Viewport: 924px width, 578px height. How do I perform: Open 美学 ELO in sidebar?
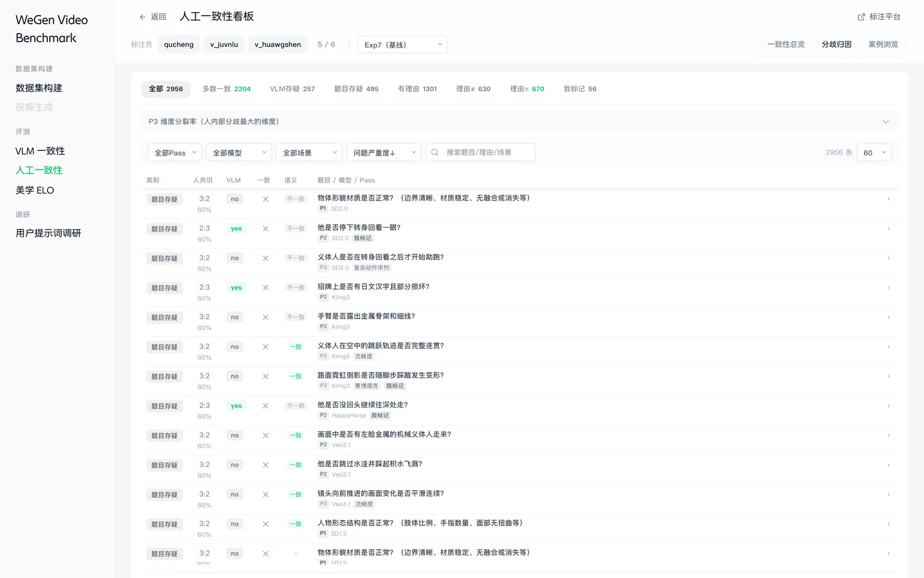[35, 190]
